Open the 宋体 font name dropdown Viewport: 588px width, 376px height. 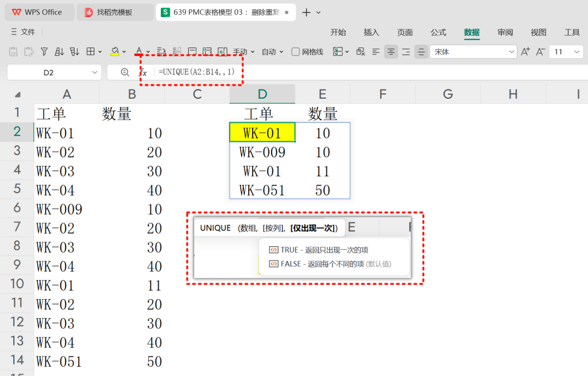(512, 52)
